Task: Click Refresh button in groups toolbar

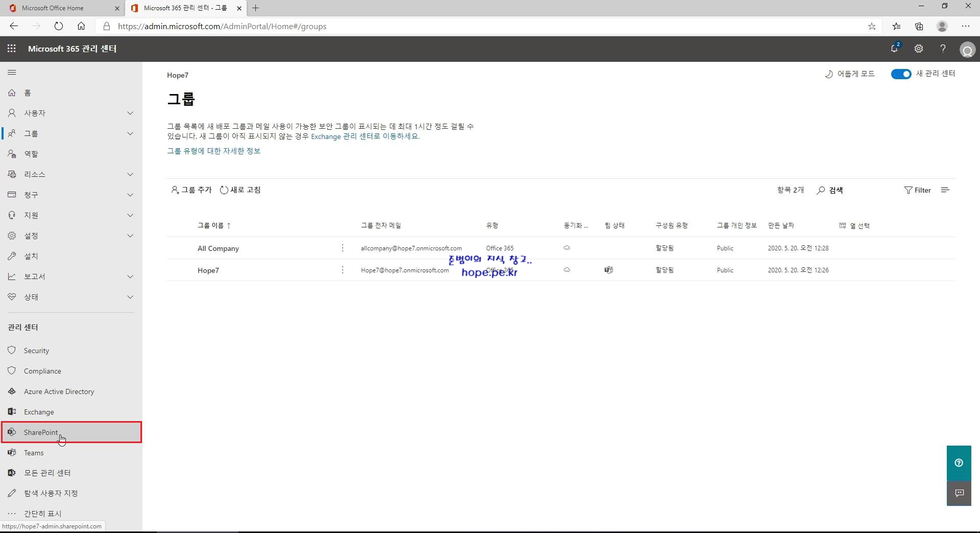Action: (x=240, y=190)
